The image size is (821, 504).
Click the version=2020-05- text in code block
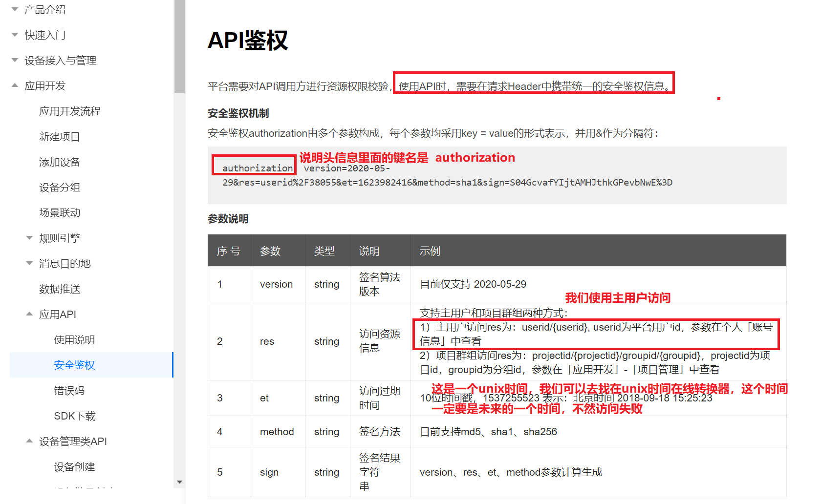(347, 168)
